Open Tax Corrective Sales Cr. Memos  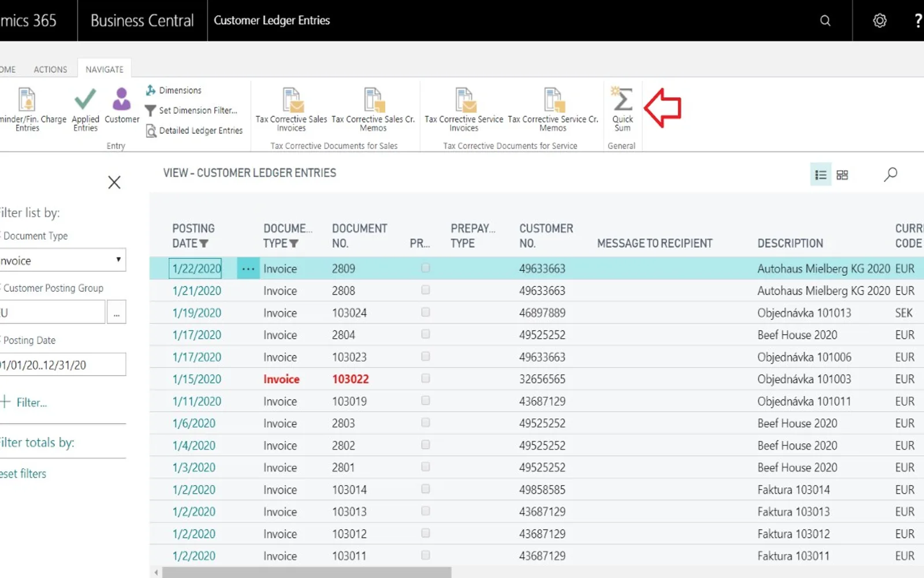(x=373, y=110)
